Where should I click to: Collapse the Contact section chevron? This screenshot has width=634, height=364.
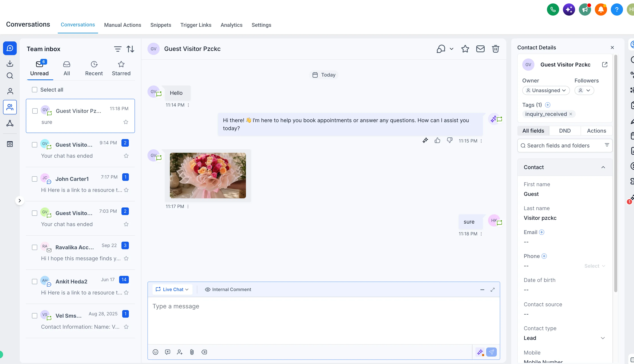pos(603,167)
